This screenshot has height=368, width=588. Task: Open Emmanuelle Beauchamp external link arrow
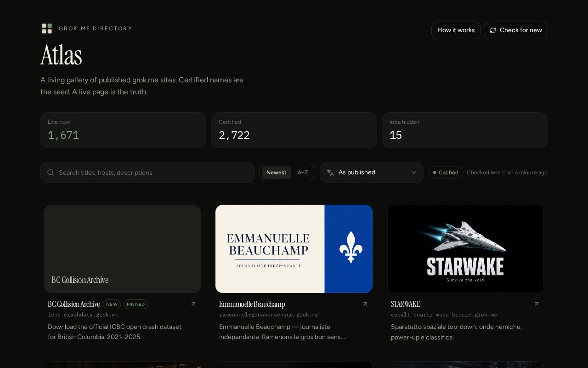[x=365, y=304]
